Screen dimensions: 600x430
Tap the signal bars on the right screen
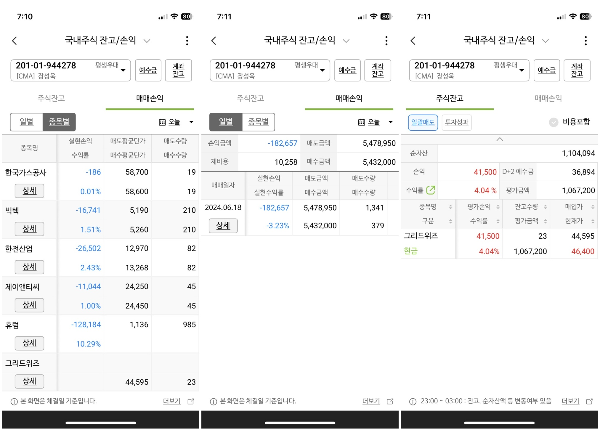click(561, 17)
